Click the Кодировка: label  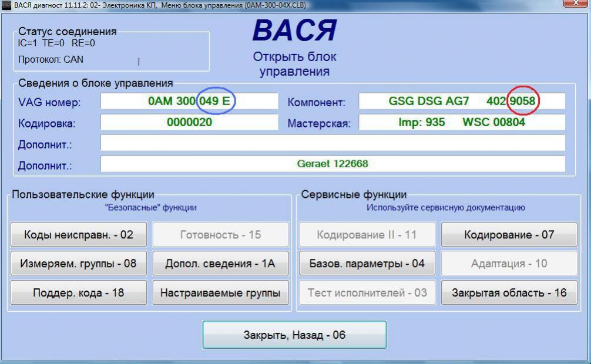click(x=47, y=124)
